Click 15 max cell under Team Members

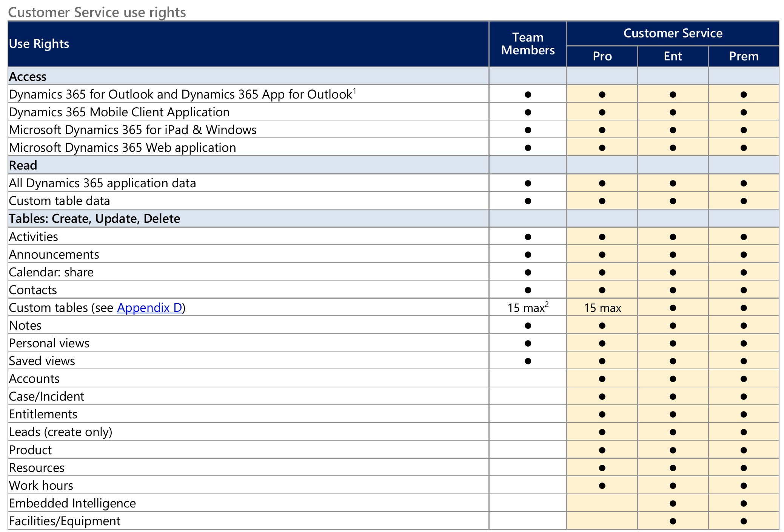pos(527,308)
